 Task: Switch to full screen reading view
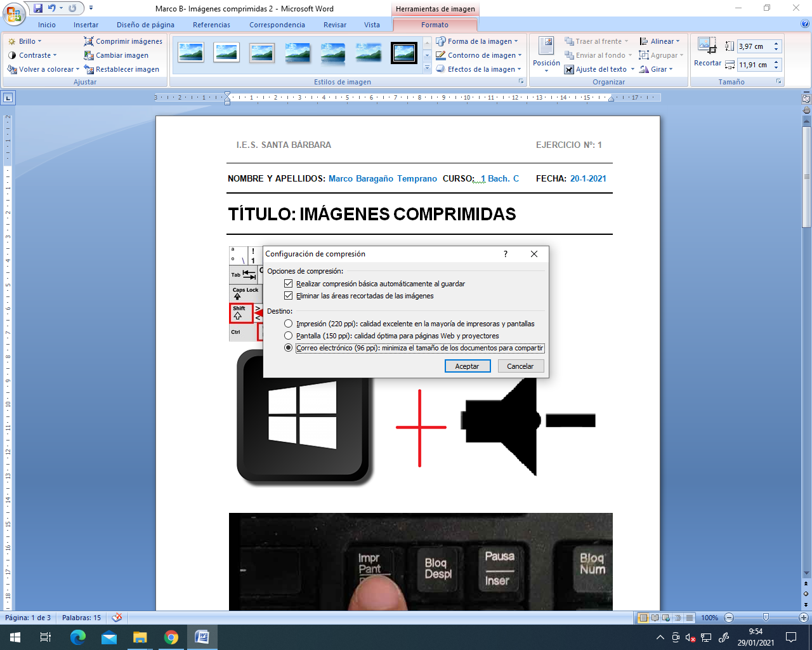pyautogui.click(x=655, y=618)
